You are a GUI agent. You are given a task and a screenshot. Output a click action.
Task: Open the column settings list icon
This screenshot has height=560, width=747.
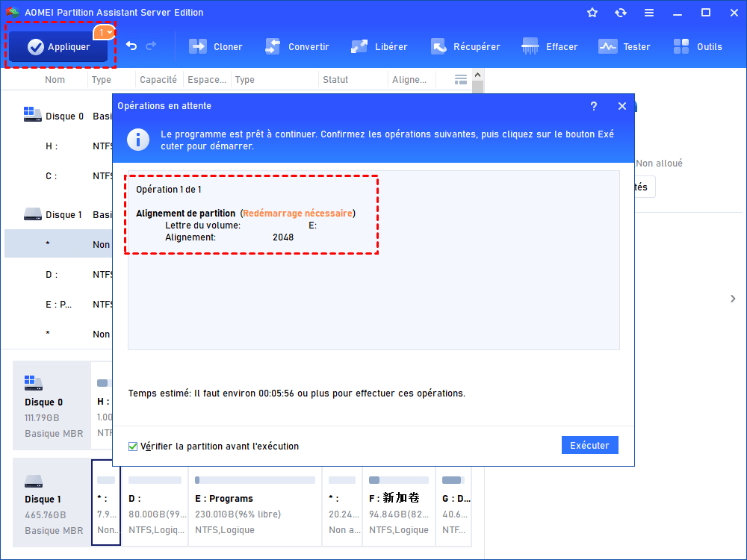coord(460,80)
